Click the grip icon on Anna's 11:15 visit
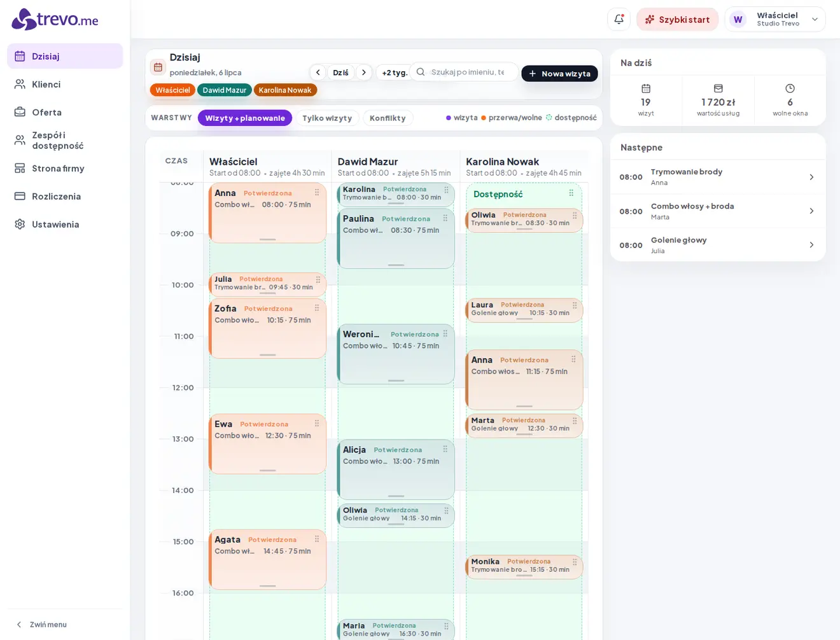 click(x=574, y=359)
